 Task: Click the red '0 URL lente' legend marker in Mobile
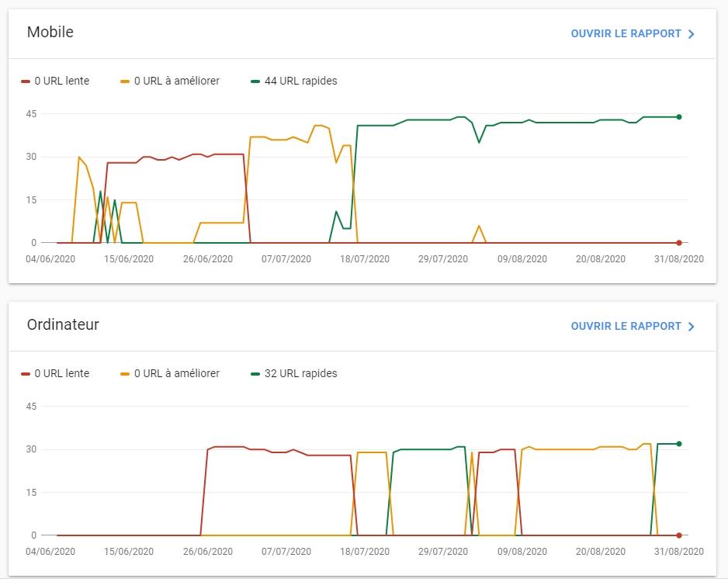(x=26, y=81)
